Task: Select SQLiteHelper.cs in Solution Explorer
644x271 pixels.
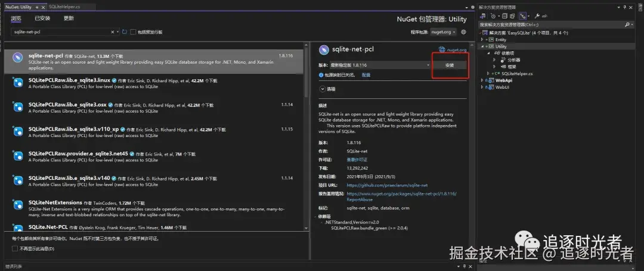Action: click(516, 73)
